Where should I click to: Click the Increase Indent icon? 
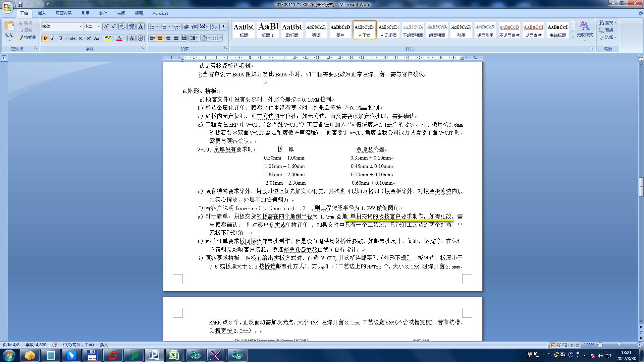coord(194,26)
